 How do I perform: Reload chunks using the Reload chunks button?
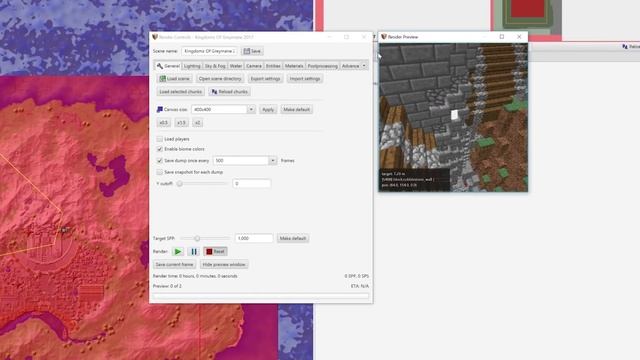[229, 91]
